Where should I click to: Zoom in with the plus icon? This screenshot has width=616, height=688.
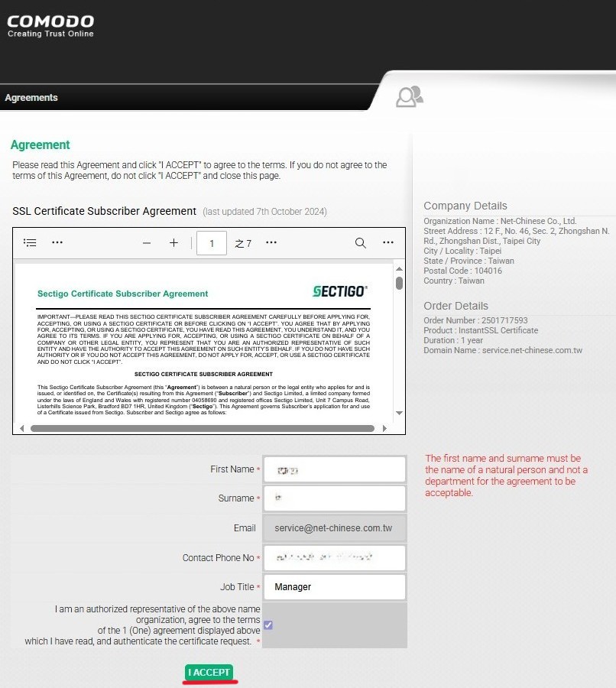[173, 242]
